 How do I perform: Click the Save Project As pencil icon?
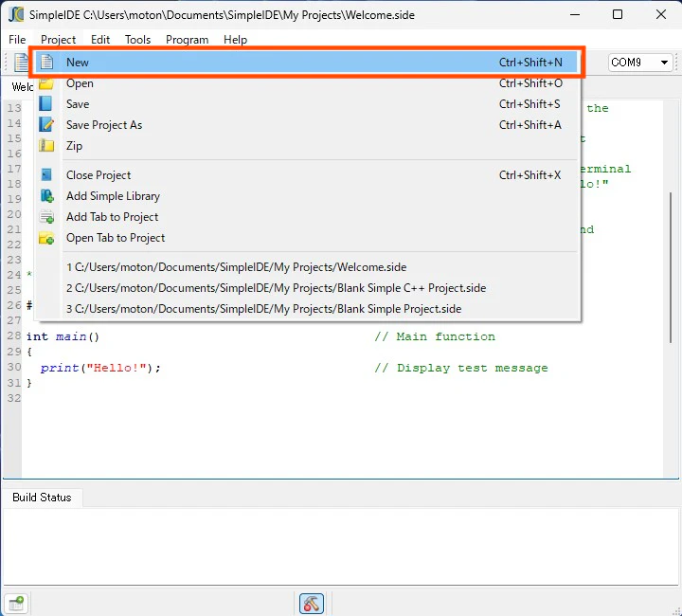click(x=46, y=125)
